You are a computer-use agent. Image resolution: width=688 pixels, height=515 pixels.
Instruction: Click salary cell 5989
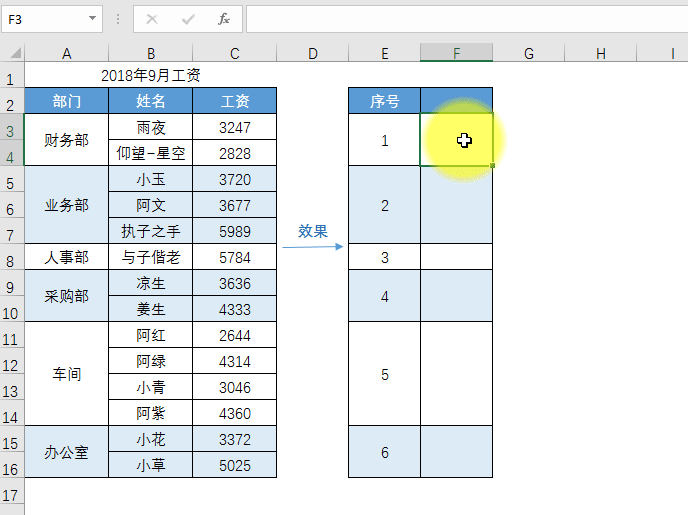coord(235,231)
